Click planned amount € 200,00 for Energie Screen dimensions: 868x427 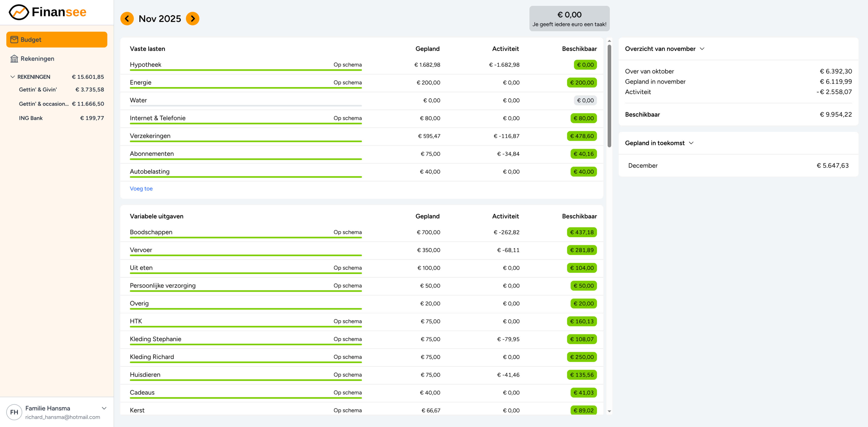[428, 83]
